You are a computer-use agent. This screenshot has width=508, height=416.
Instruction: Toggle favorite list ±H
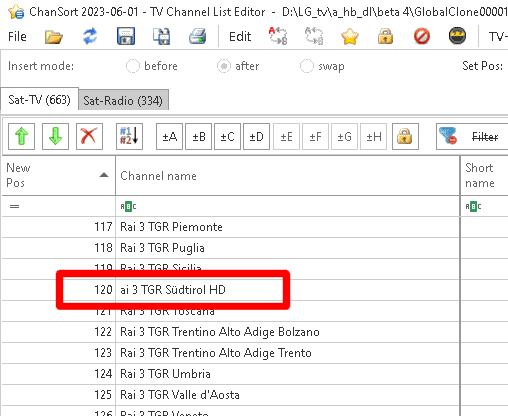tap(373, 137)
